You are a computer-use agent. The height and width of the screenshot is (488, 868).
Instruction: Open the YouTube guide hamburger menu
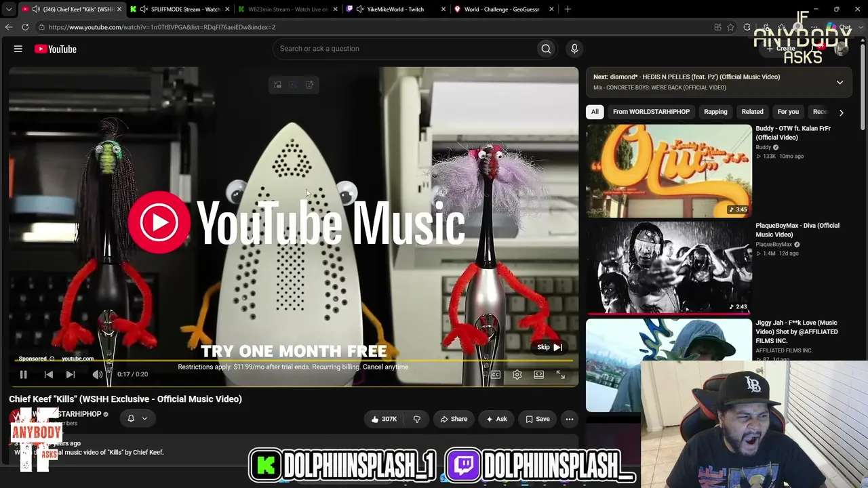18,49
